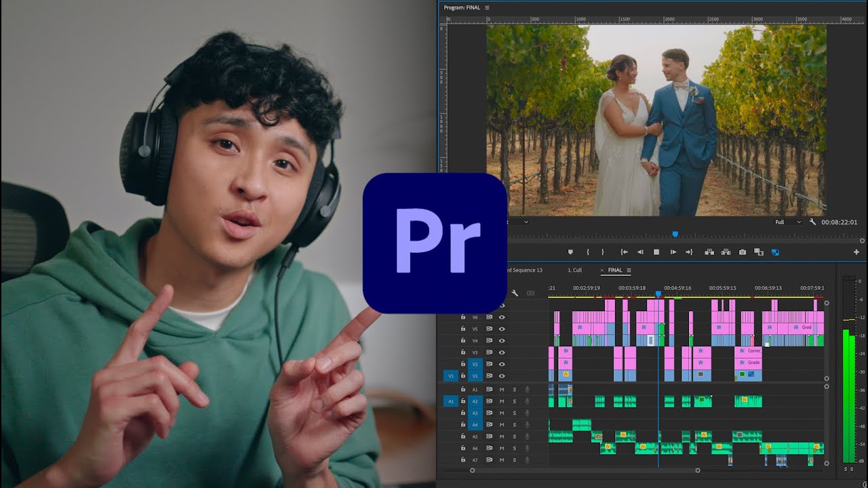This screenshot has height=488, width=868.
Task: Click the Go to In point button
Action: (624, 252)
